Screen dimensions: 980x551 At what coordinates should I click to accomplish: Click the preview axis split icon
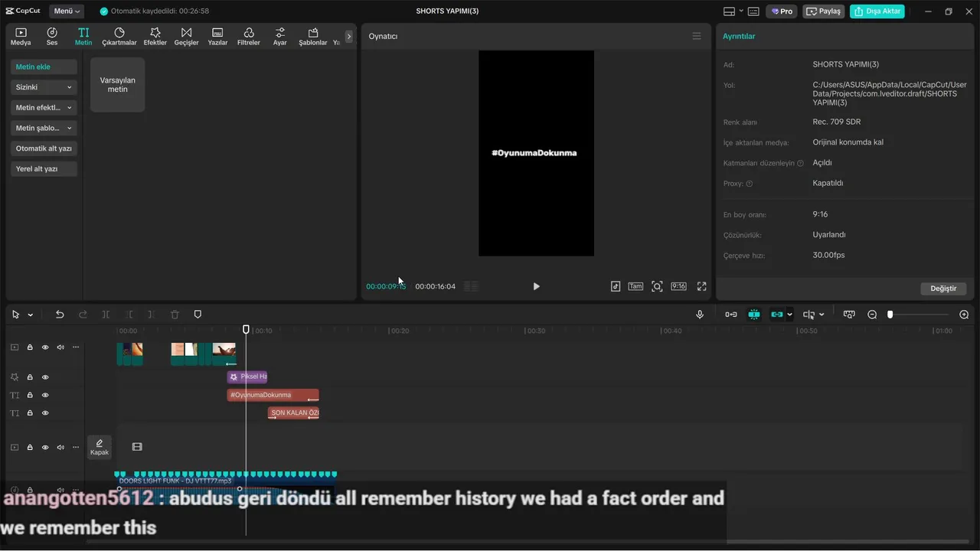(x=808, y=315)
